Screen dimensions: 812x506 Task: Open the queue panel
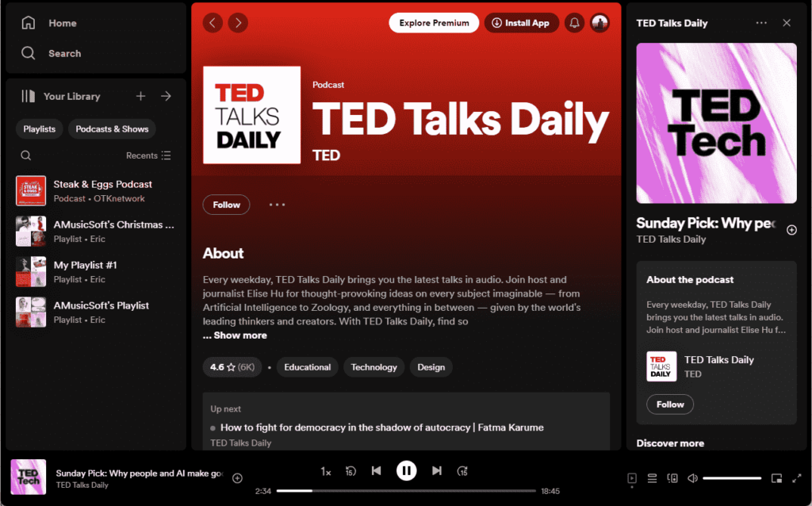652,478
